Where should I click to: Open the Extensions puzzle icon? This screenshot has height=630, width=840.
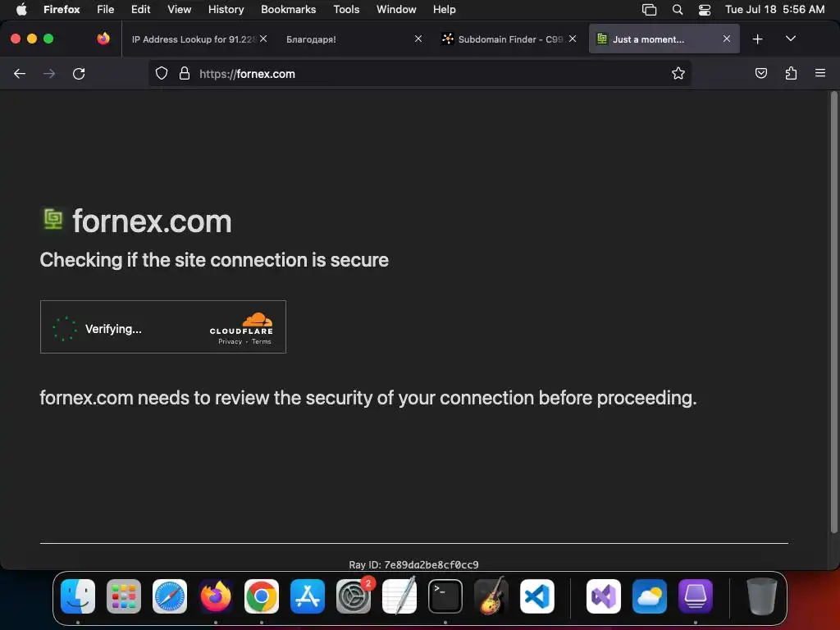click(x=791, y=73)
